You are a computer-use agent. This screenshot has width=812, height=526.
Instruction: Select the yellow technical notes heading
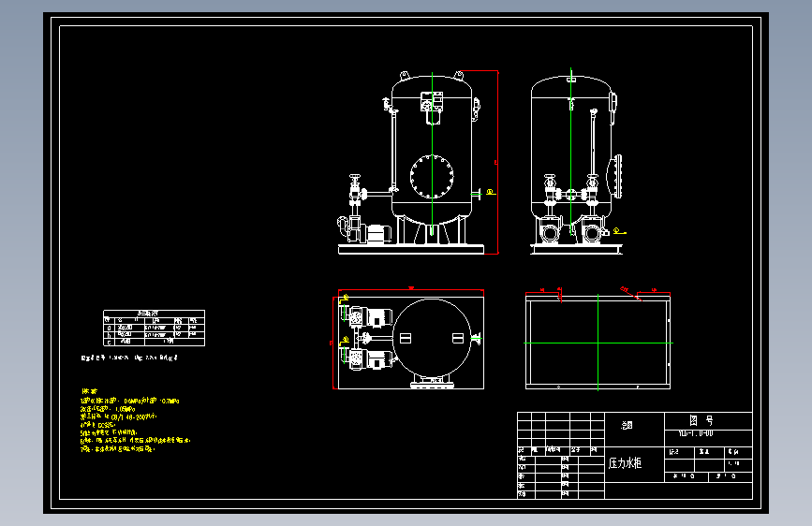pos(89,391)
